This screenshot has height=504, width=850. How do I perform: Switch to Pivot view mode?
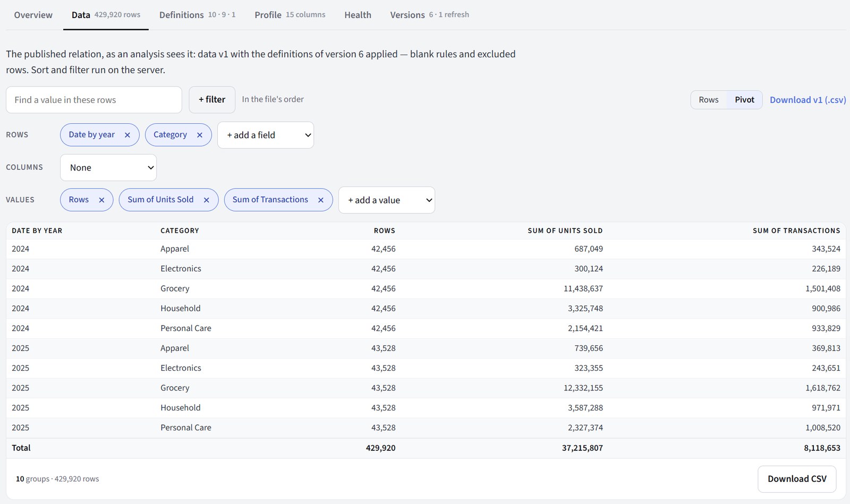pyautogui.click(x=744, y=100)
